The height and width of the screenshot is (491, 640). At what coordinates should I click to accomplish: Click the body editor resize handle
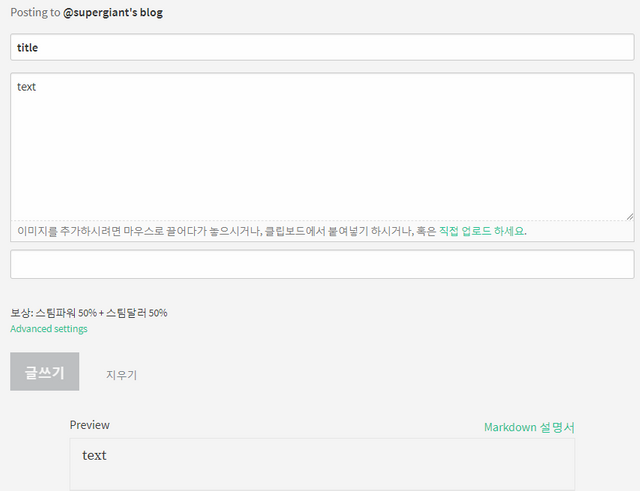[630, 217]
